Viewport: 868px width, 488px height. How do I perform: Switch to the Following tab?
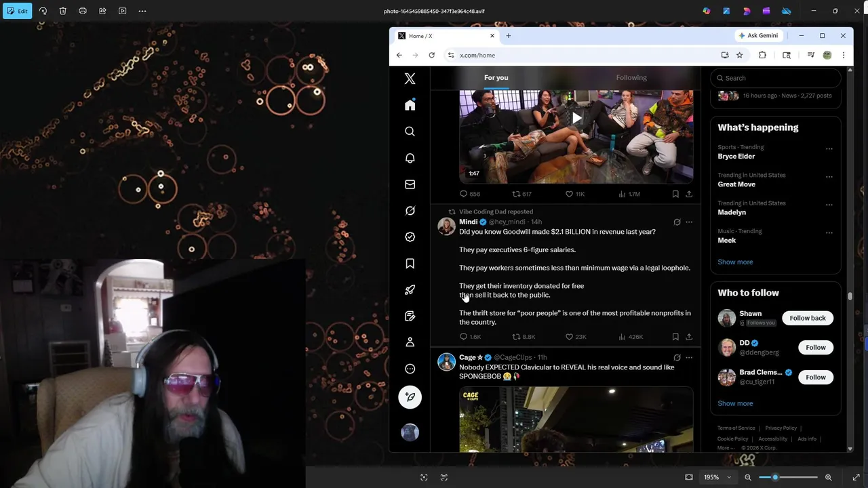tap(631, 78)
